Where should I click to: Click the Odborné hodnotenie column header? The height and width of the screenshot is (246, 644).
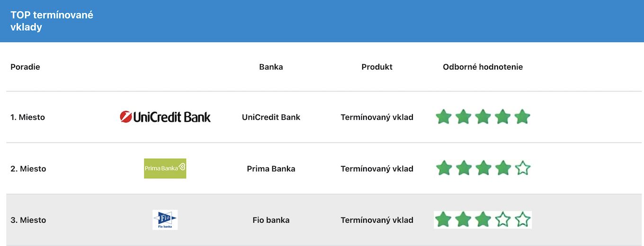pos(483,67)
